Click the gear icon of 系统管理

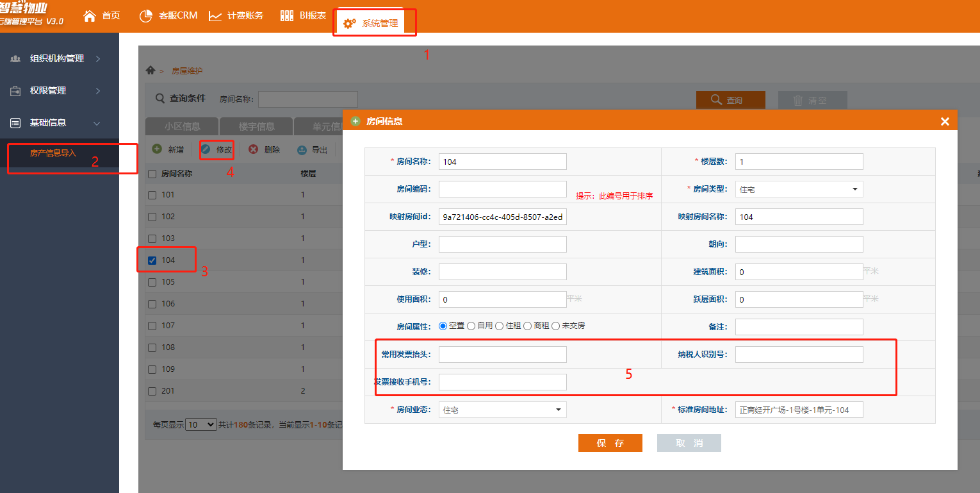(x=349, y=23)
